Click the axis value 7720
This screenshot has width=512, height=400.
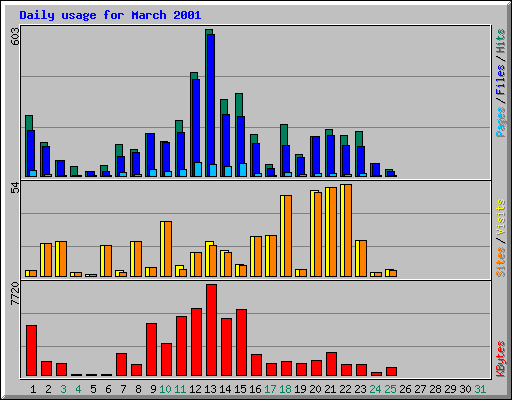tap(15, 293)
